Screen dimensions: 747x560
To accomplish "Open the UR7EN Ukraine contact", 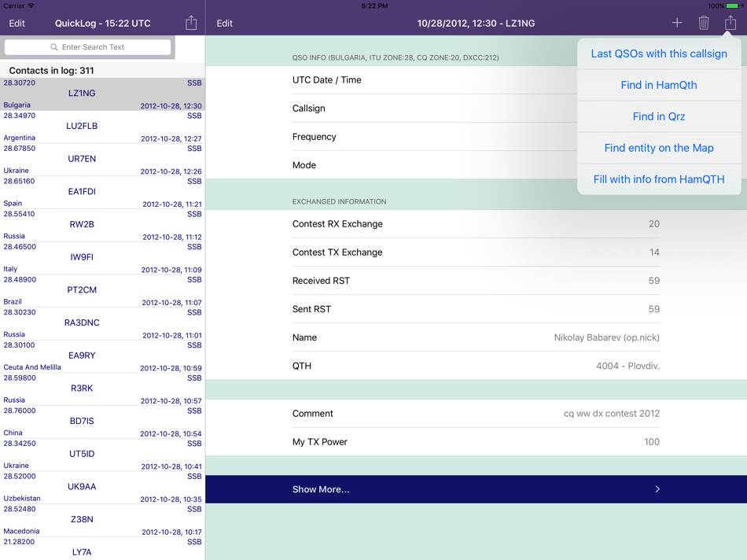I will coord(102,160).
